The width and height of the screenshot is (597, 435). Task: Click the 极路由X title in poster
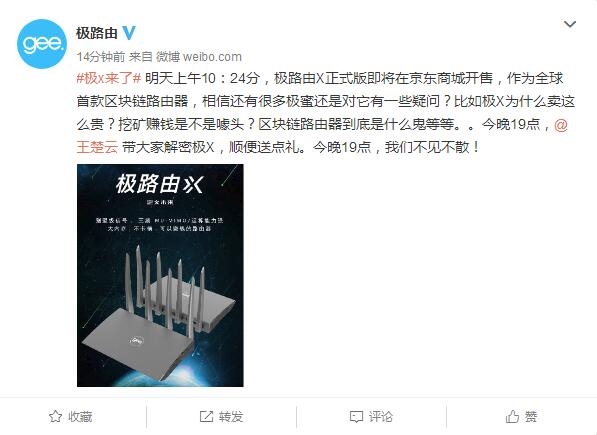tap(160, 184)
